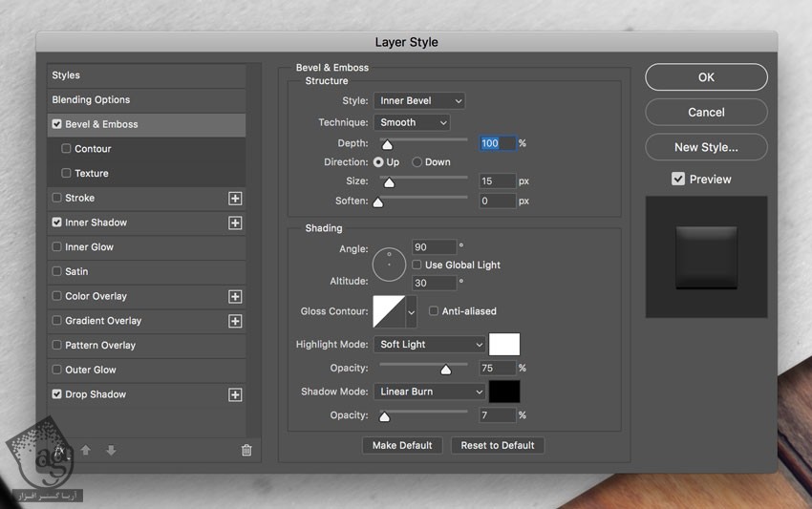
Task: Open the Shadow Mode Linear Burn dropdown
Action: tap(429, 392)
